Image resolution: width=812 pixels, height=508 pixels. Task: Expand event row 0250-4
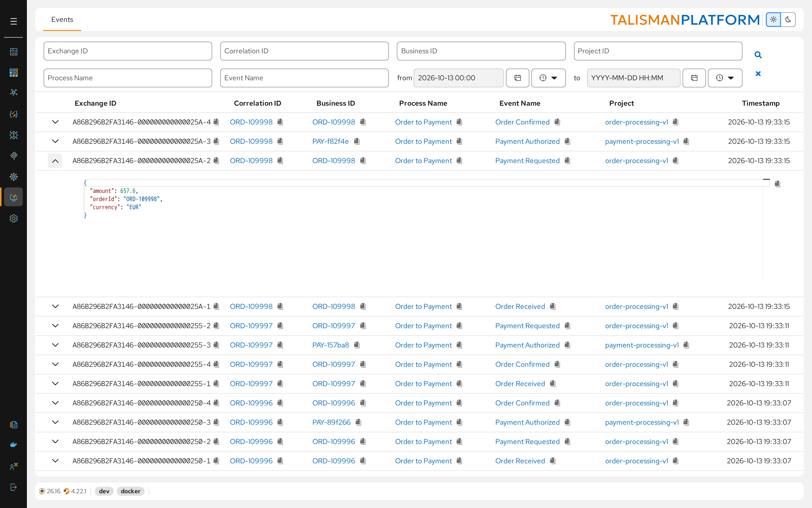(55, 403)
